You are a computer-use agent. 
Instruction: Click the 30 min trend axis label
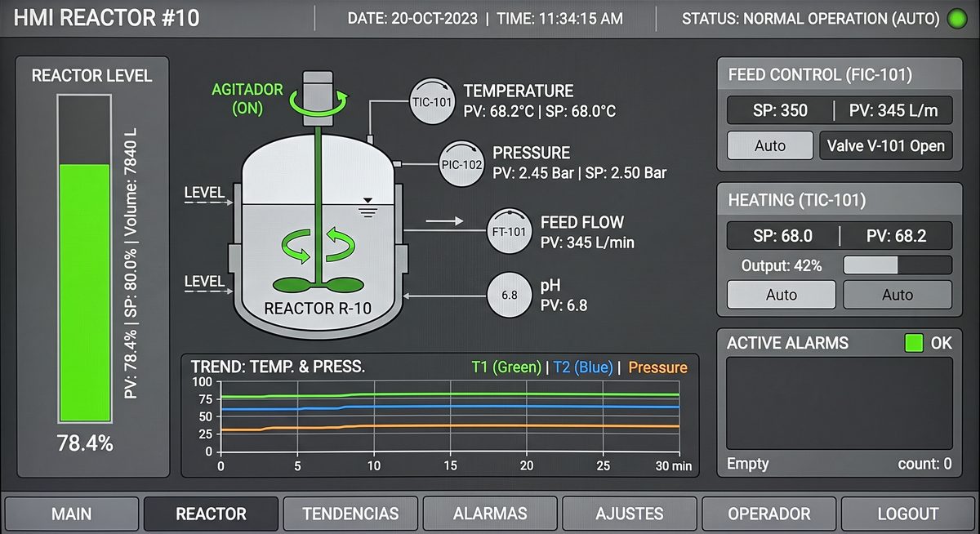(673, 465)
